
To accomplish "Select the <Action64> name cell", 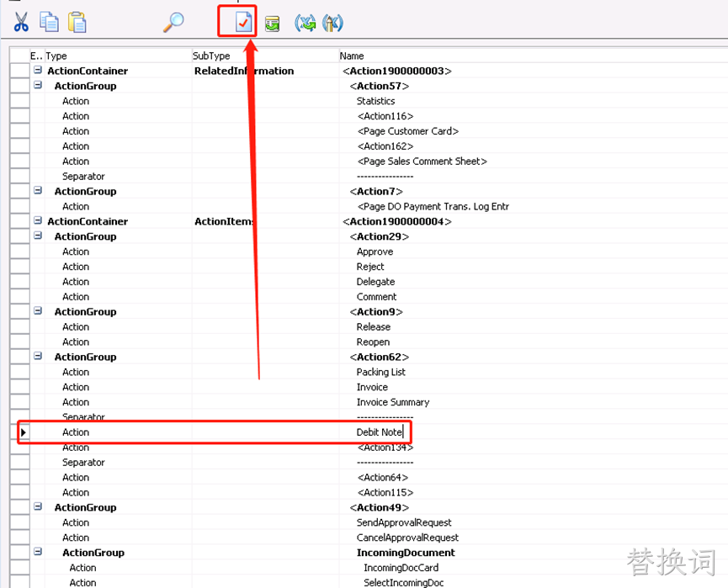I will (383, 477).
